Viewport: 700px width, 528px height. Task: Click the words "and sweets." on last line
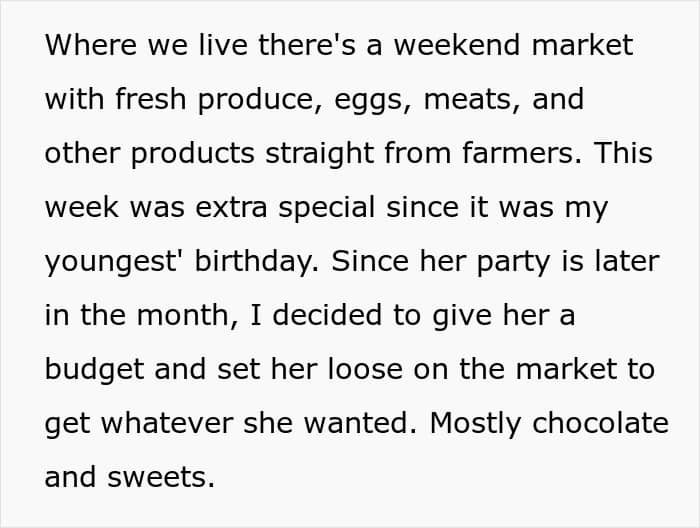pos(130,478)
